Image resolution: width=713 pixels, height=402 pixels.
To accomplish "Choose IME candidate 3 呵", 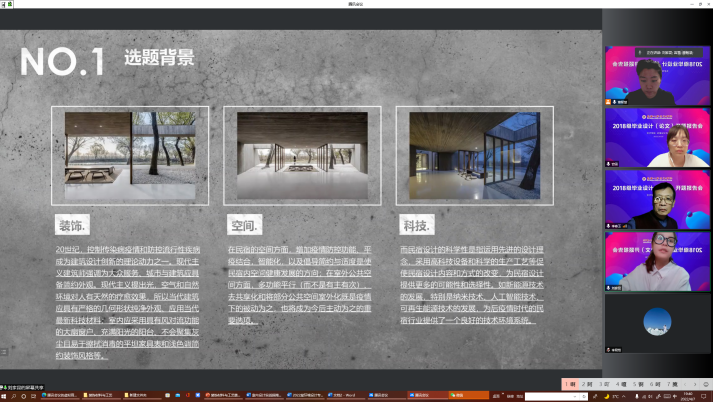I will point(604,384).
